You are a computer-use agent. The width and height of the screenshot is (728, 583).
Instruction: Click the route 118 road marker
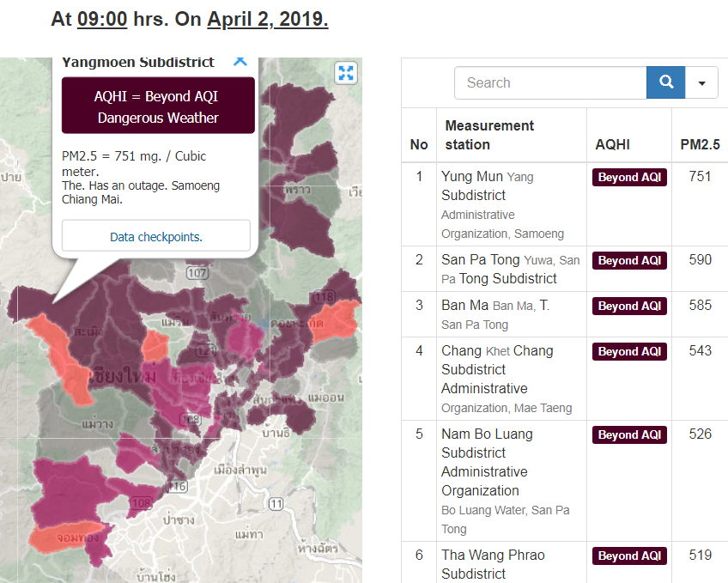pyautogui.click(x=325, y=297)
